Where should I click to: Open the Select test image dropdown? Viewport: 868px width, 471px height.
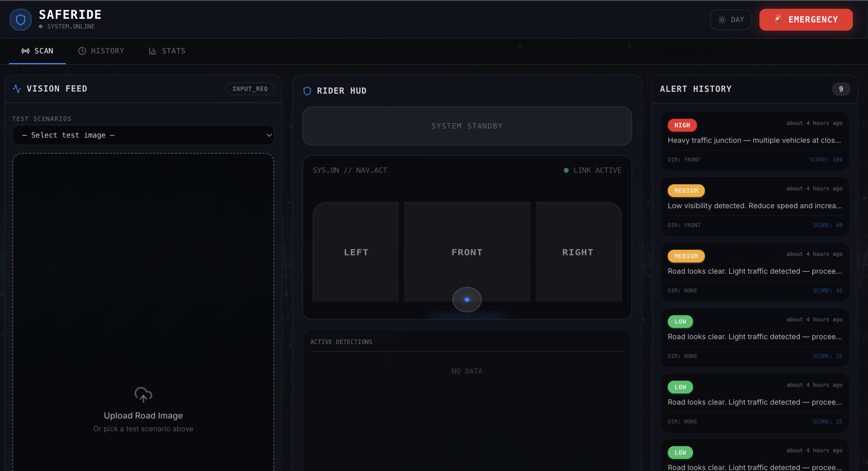pyautogui.click(x=143, y=135)
